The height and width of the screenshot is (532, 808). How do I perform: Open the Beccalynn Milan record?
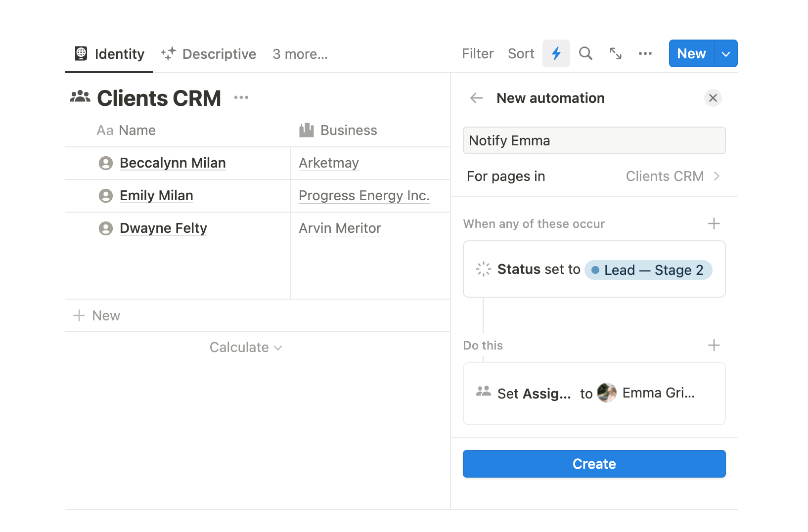coord(173,163)
